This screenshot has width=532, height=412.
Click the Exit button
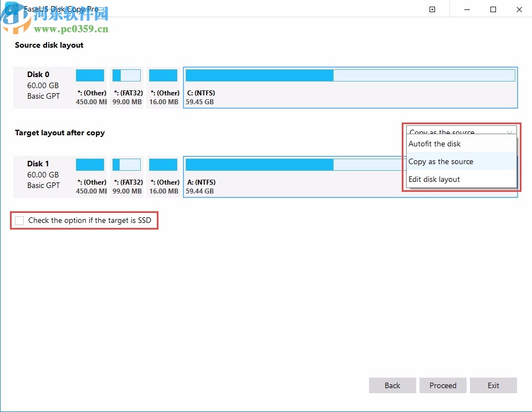pos(493,385)
